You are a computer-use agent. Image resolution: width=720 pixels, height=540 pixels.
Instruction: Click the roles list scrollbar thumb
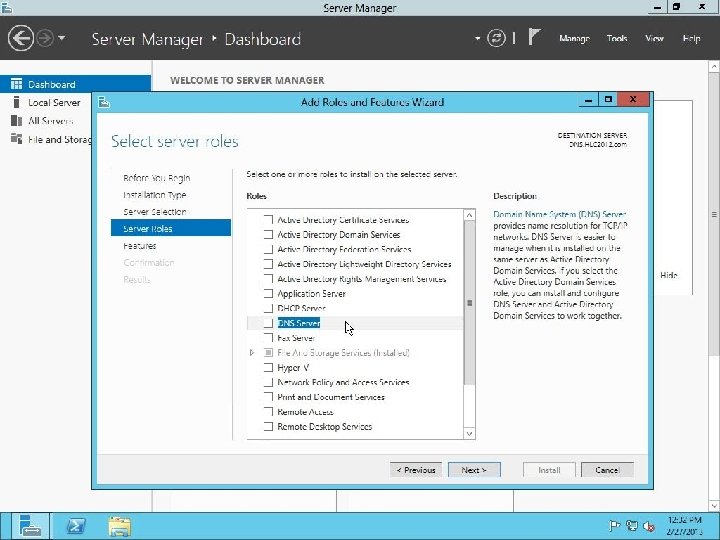point(469,303)
